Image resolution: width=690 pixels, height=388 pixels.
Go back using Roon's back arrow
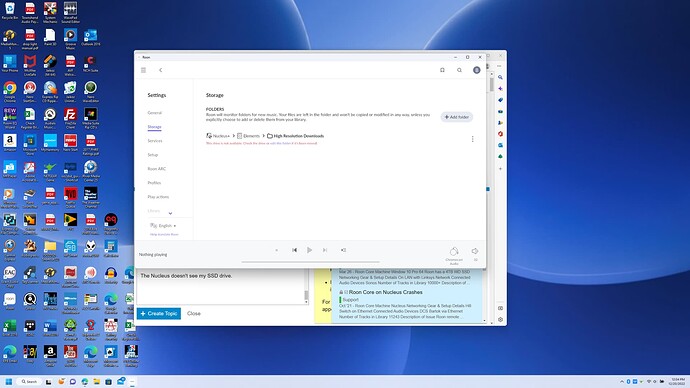[x=161, y=70]
